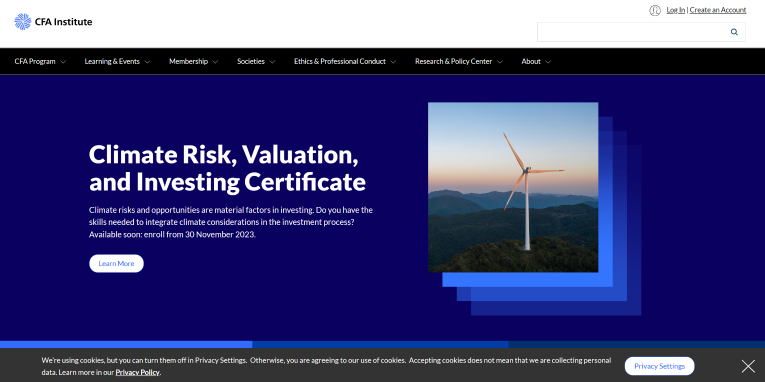Image resolution: width=765 pixels, height=382 pixels.
Task: Follow the Privacy Policy link
Action: (138, 372)
